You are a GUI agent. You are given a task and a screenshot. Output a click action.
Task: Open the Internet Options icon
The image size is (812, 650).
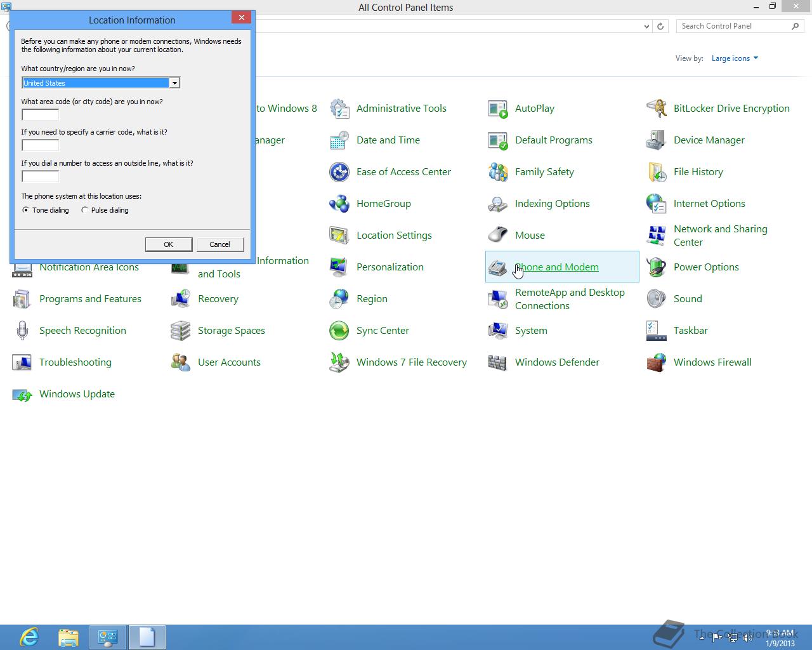tap(657, 204)
